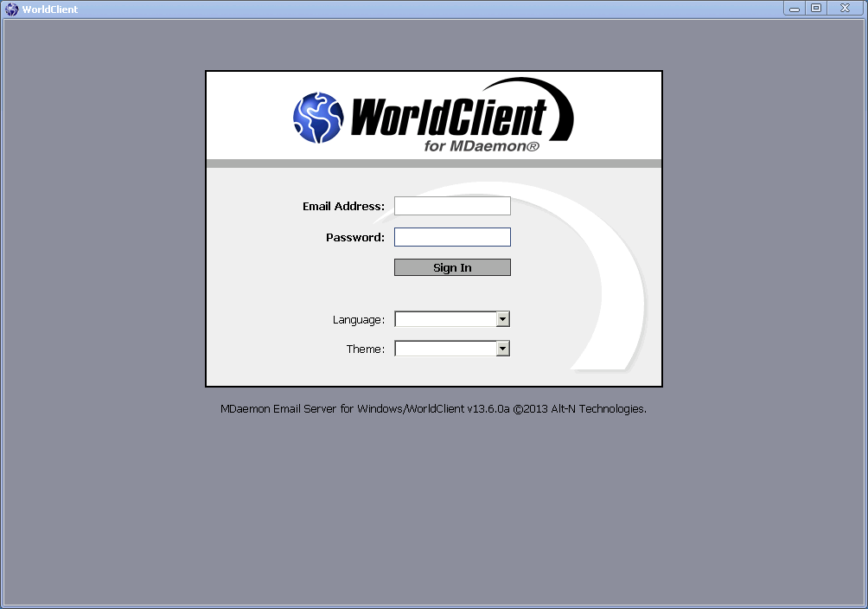This screenshot has width=868, height=609.
Task: Click the "Language:" label
Action: point(358,320)
